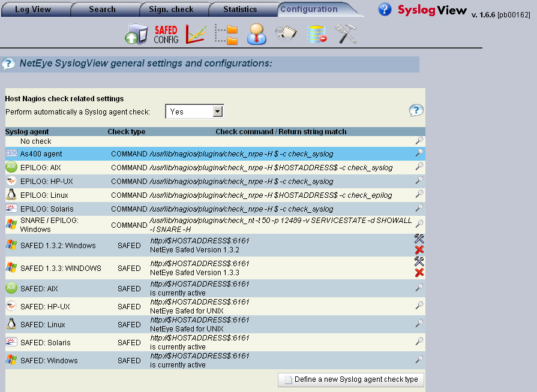Click the help bubble next to the NetEye SyslogView heading
The height and width of the screenshot is (392, 537).
(x=8, y=64)
